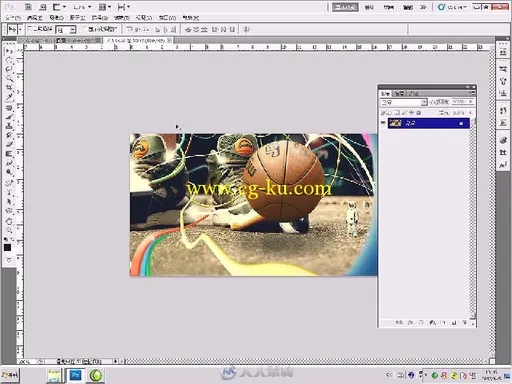
Task: Enable the Auto-Select checkbox in options bar
Action: click(x=30, y=29)
